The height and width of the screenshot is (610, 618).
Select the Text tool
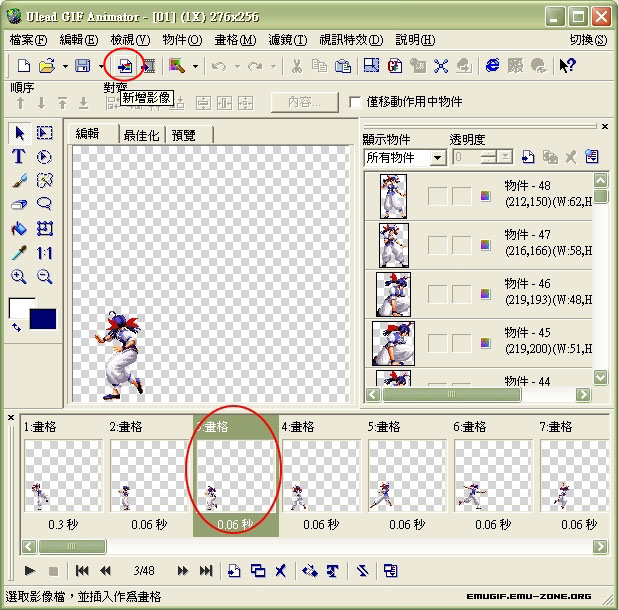(19, 156)
